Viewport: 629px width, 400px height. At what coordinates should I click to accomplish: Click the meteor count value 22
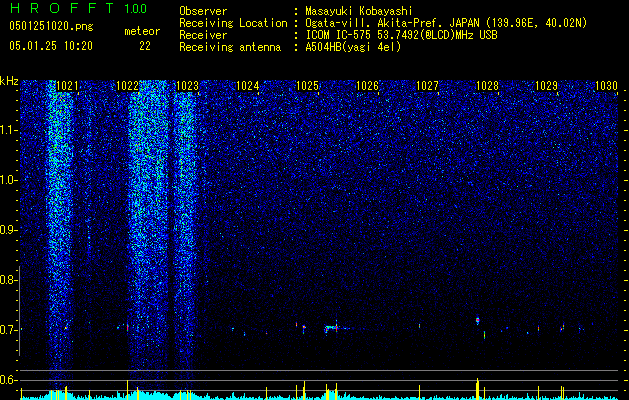145,46
